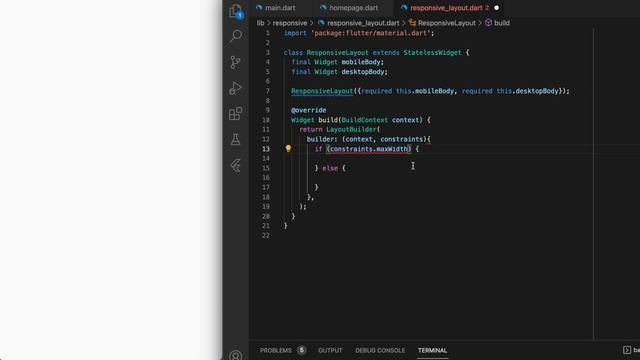Open the Explorer view in activity bar
This screenshot has height=360, width=640.
click(x=236, y=11)
